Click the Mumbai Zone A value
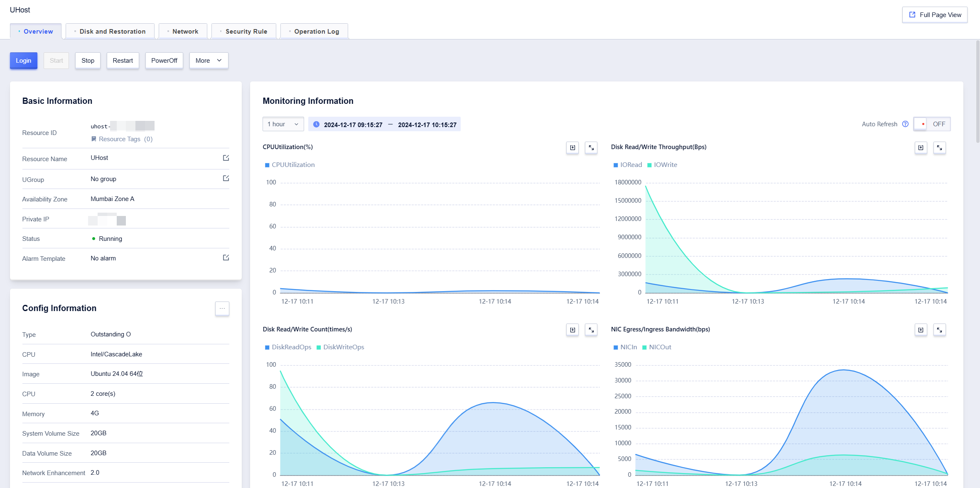Screen dimensions: 980x488 pyautogui.click(x=113, y=199)
